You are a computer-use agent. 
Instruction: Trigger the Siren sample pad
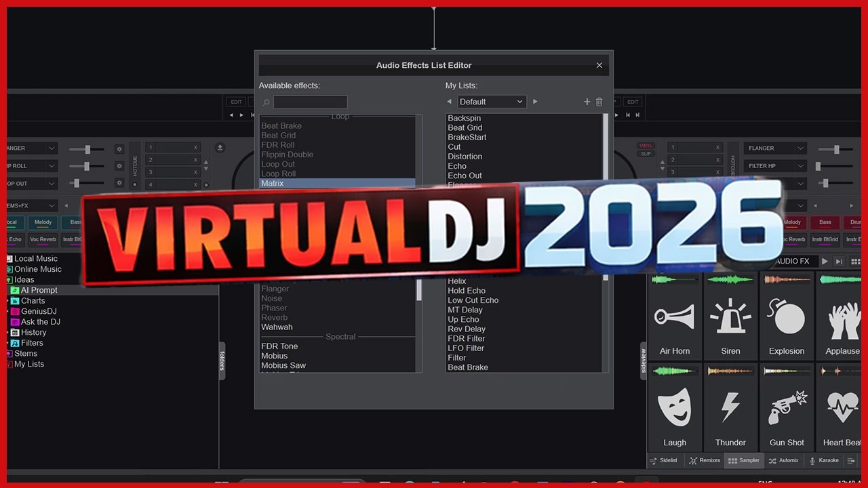point(730,316)
